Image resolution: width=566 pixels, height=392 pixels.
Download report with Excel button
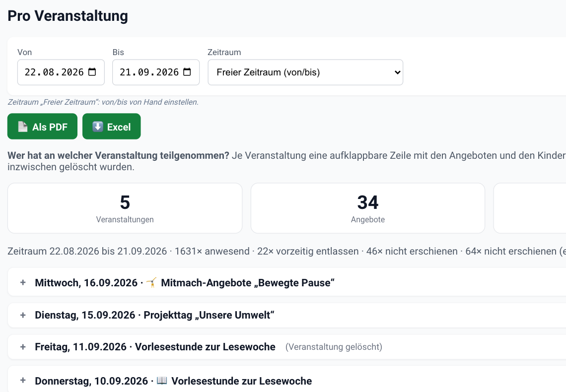point(112,126)
